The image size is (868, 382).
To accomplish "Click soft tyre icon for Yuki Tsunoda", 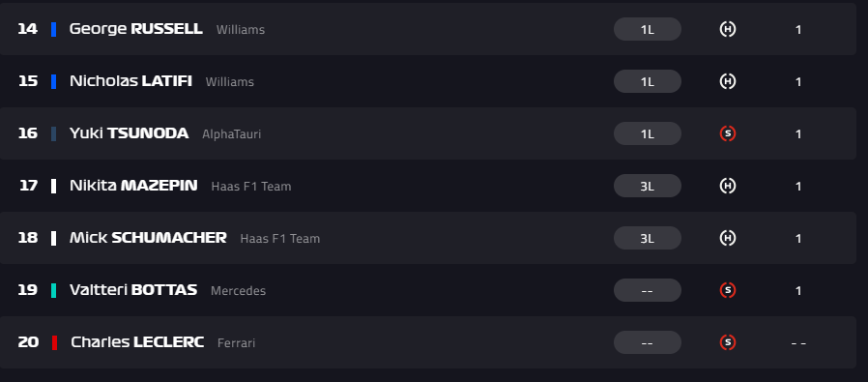I will pos(728,133).
